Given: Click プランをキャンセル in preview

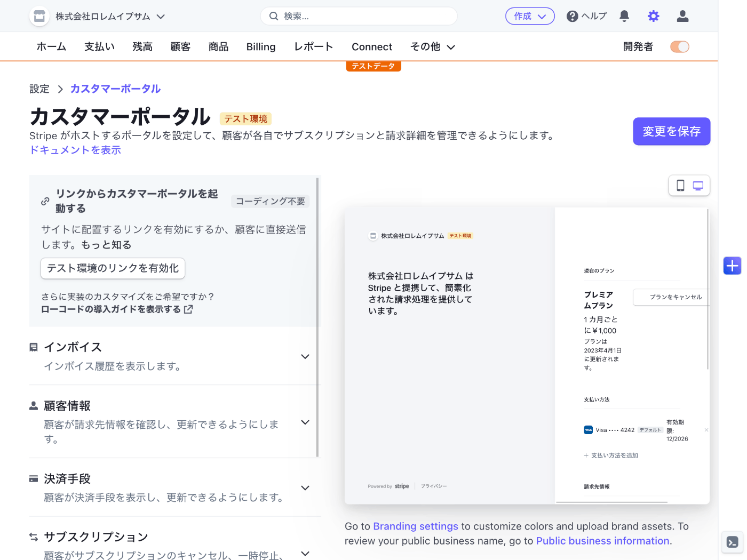Looking at the screenshot, I should pyautogui.click(x=671, y=297).
